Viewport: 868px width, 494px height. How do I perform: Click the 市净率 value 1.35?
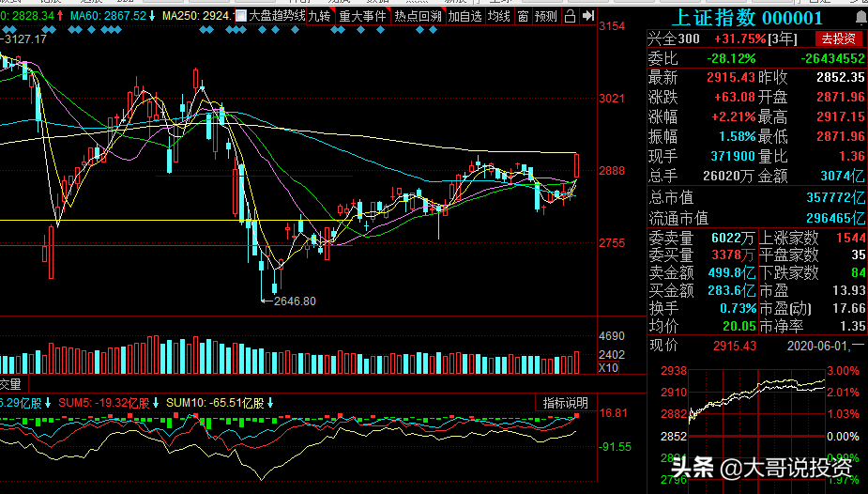(852, 326)
